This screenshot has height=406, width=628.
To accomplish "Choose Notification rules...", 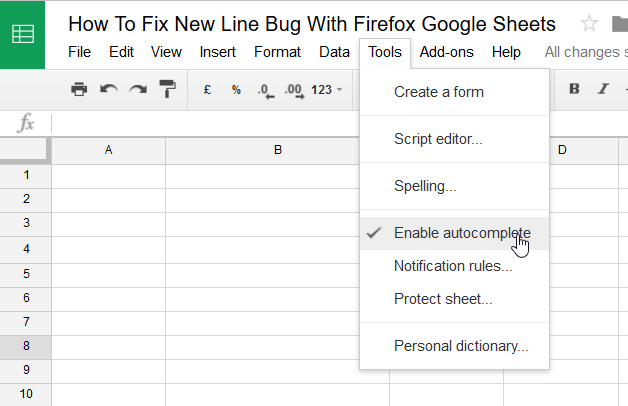I will [454, 266].
